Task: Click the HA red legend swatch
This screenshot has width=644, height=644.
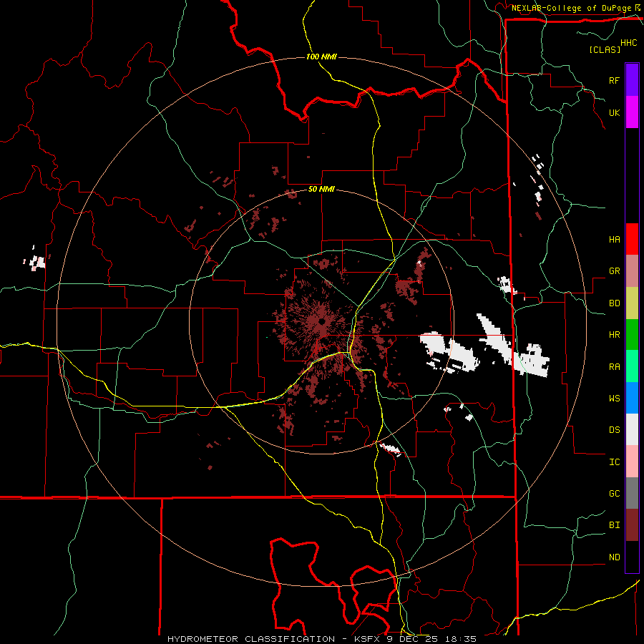Action: click(632, 239)
